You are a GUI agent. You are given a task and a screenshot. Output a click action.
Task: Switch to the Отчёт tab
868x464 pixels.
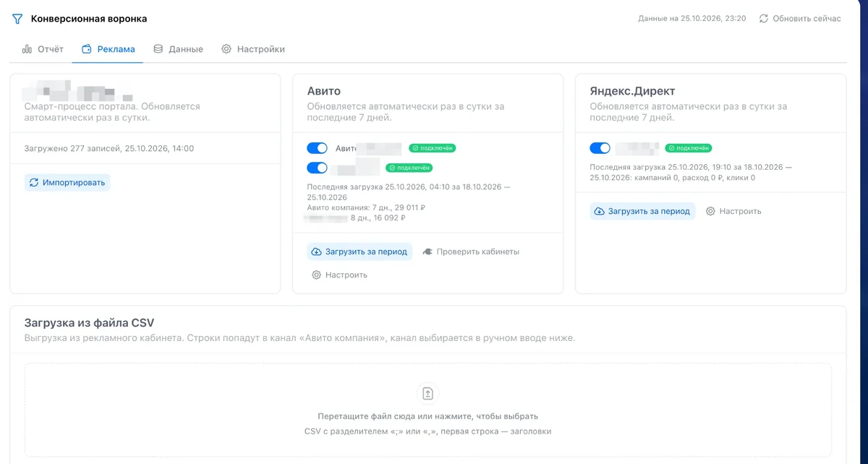pos(43,49)
